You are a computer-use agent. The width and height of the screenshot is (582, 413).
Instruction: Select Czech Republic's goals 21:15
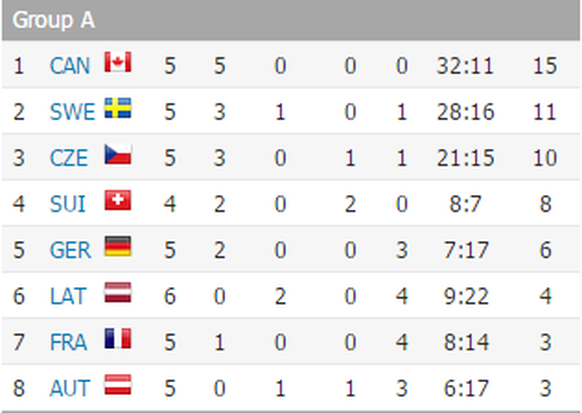click(465, 158)
